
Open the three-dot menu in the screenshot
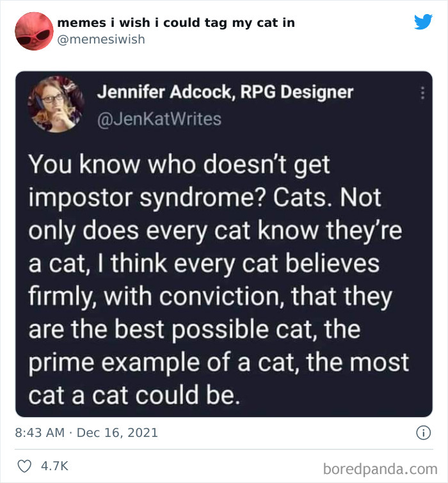click(x=421, y=93)
